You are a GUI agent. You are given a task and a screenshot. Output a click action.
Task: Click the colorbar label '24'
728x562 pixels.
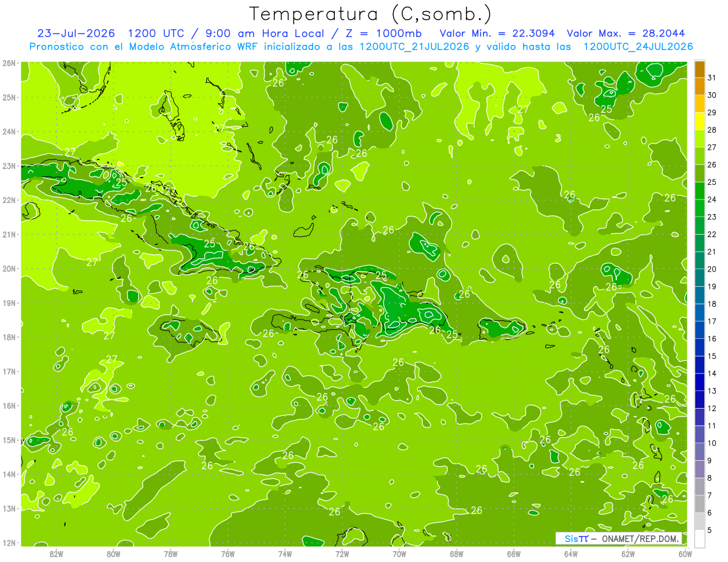pyautogui.click(x=712, y=199)
